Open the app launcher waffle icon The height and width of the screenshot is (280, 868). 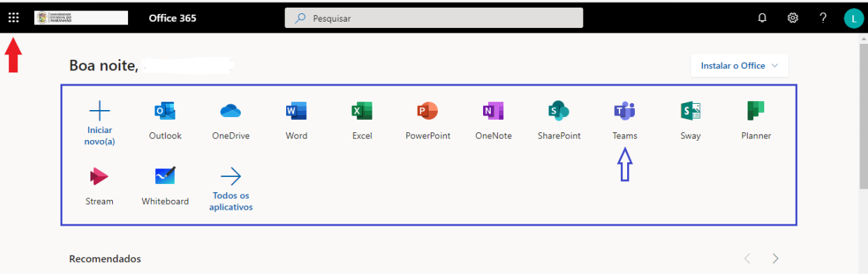(x=13, y=17)
